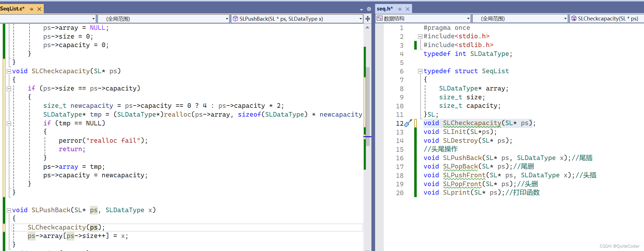The height and width of the screenshot is (251, 644).
Task: Click the stdio.h include on line 2
Action: [457, 36]
